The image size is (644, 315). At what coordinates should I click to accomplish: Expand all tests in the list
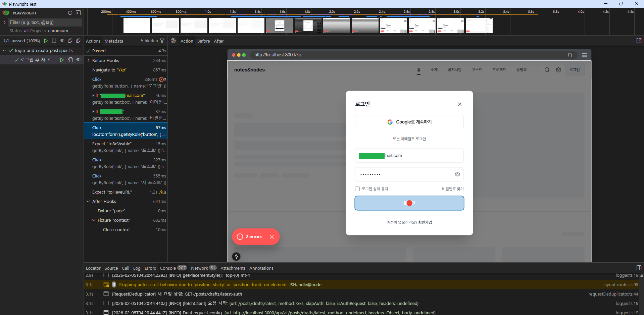click(x=78, y=41)
